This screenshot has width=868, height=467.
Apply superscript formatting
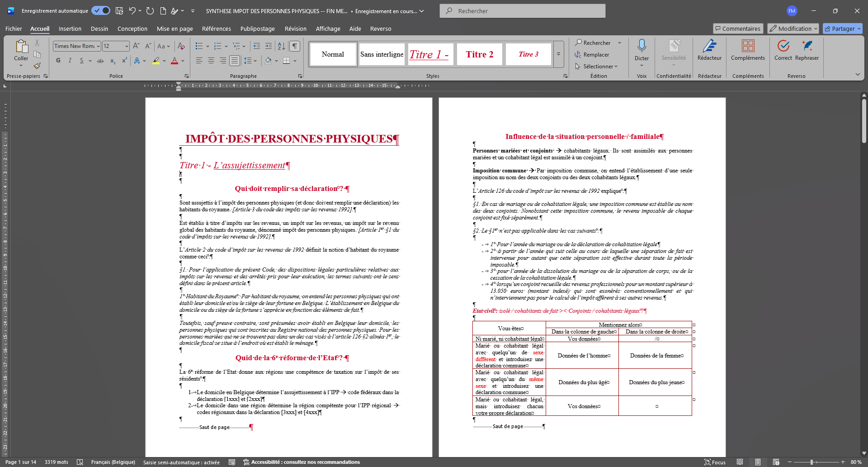coord(124,61)
